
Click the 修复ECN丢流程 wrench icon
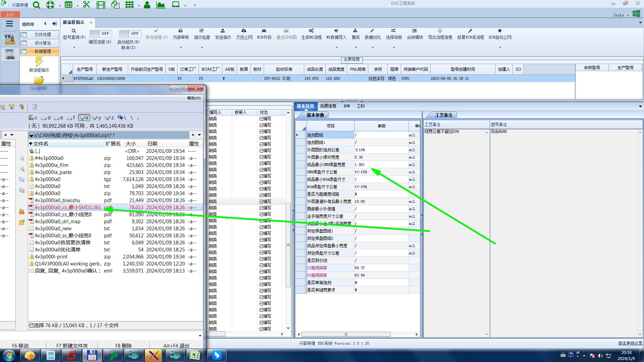point(470,31)
